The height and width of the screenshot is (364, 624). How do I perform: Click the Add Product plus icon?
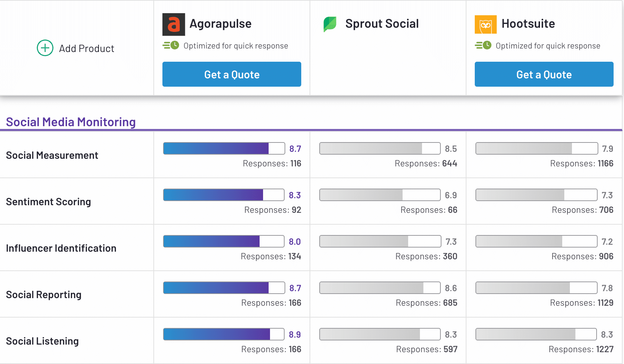coord(45,48)
